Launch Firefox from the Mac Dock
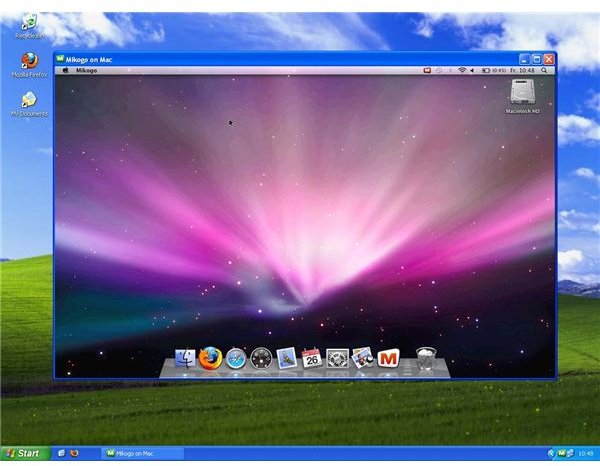600x466 pixels. (210, 358)
